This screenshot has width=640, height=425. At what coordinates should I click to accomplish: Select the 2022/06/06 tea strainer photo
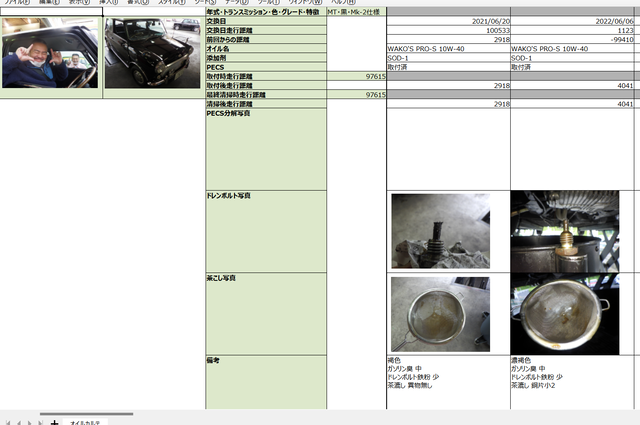pyautogui.click(x=565, y=314)
